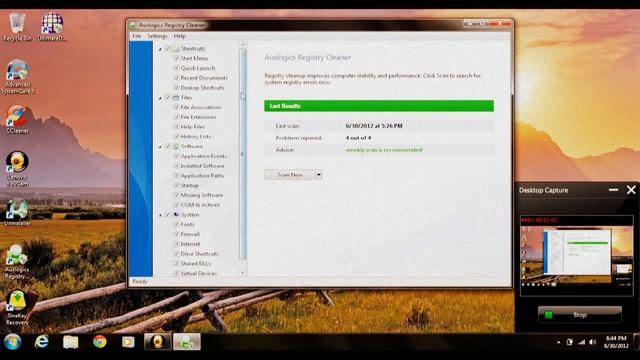Open the File menu
The image size is (640, 360).
pyautogui.click(x=136, y=36)
